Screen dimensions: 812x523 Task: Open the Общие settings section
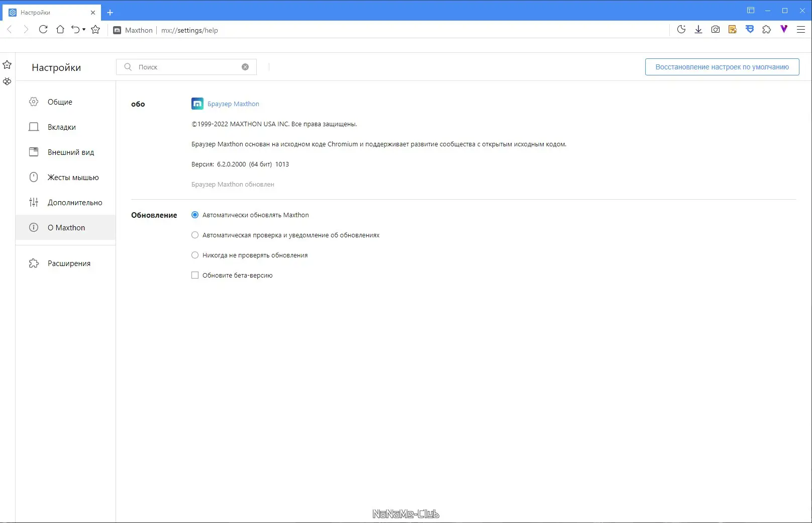65,102
